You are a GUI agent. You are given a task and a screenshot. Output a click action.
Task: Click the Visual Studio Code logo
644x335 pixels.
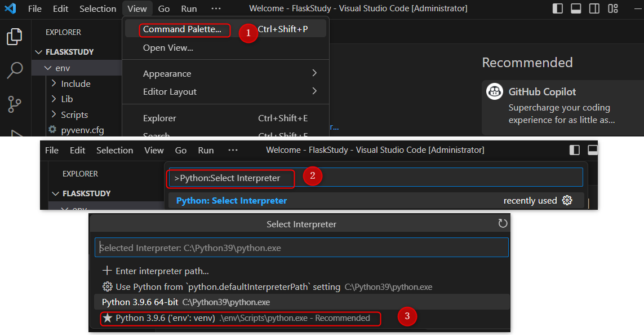[11, 8]
